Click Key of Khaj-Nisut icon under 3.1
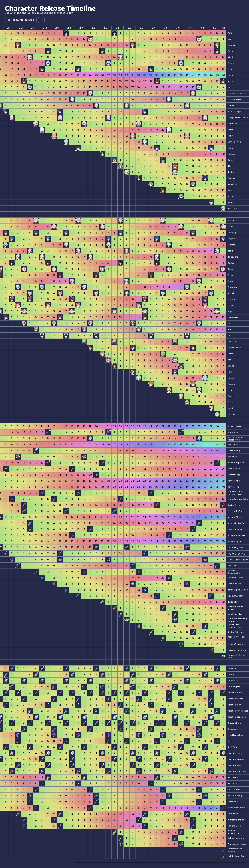This screenshot has height=868, width=249. (x=120, y=614)
